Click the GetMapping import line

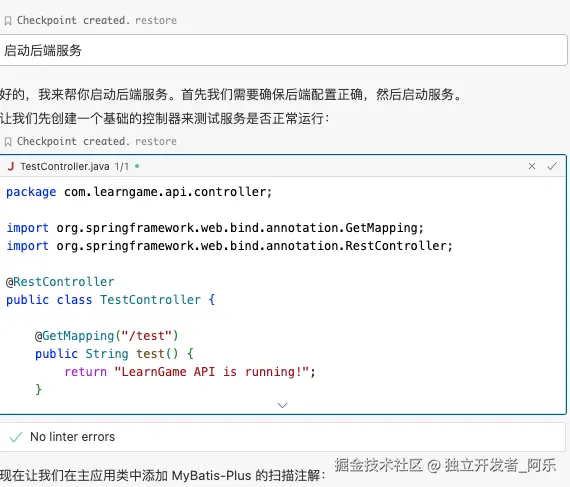pos(215,228)
